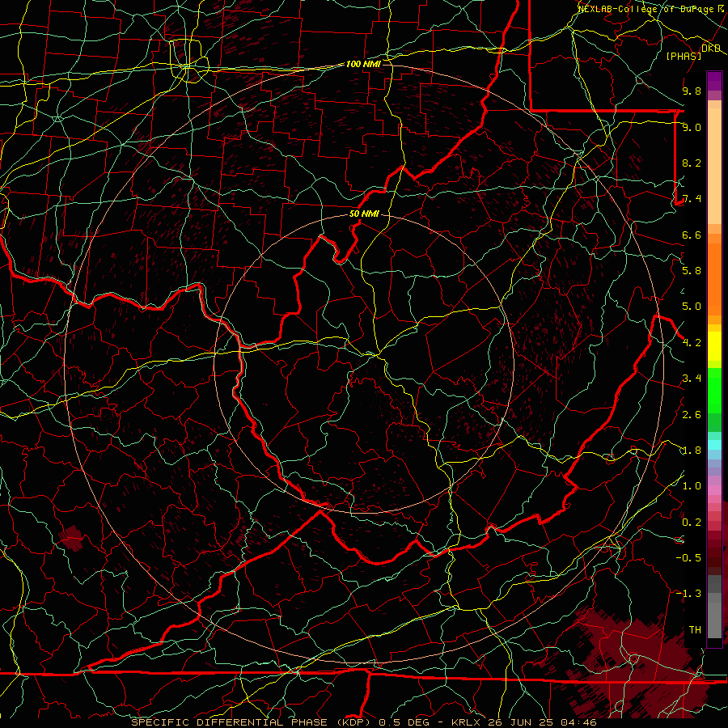Click the "0.5 DEG" elevation angle text
Image resolution: width=728 pixels, height=728 pixels.
[x=404, y=722]
